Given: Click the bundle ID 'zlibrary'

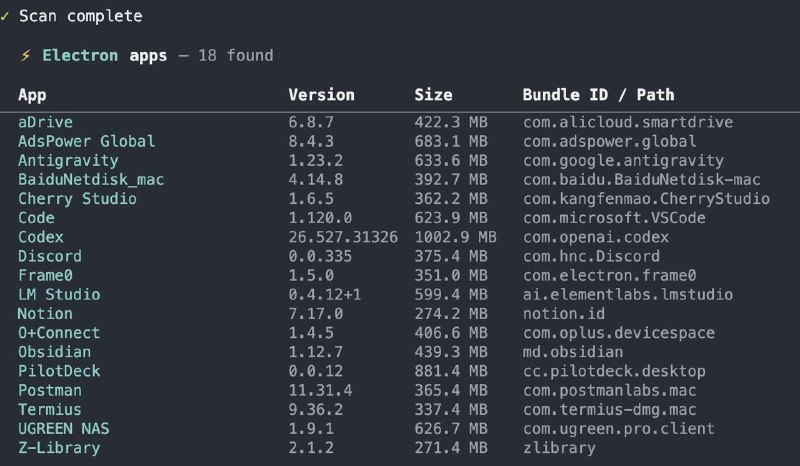Looking at the screenshot, I should click(559, 448).
